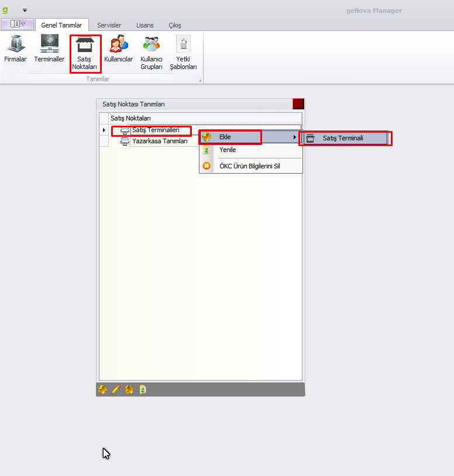
Task: Click the geNova g application logo
Action: (x=5, y=10)
